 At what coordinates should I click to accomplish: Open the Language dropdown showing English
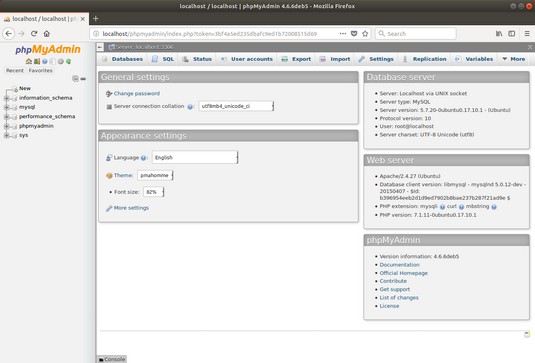[x=195, y=157]
